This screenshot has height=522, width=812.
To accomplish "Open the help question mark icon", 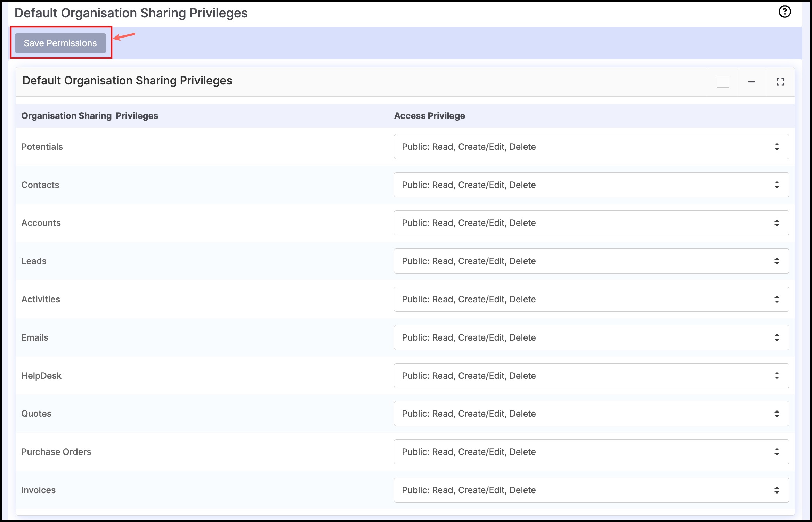I will (785, 12).
